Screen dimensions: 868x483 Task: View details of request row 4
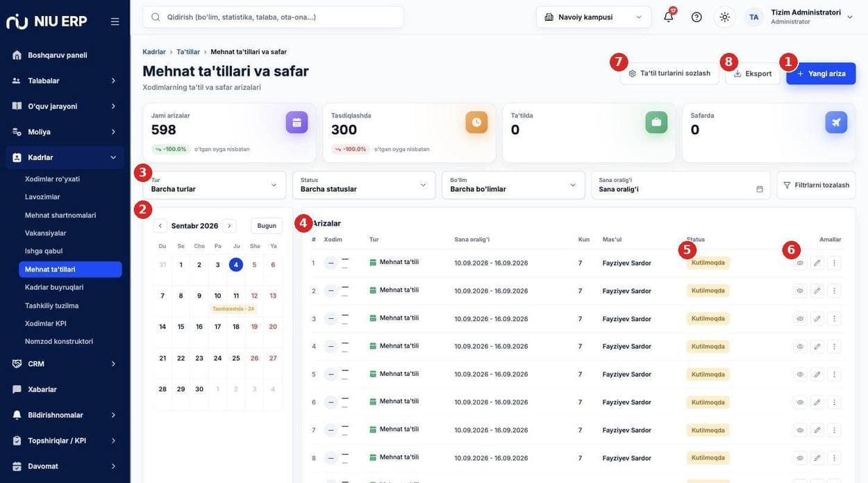(x=800, y=346)
